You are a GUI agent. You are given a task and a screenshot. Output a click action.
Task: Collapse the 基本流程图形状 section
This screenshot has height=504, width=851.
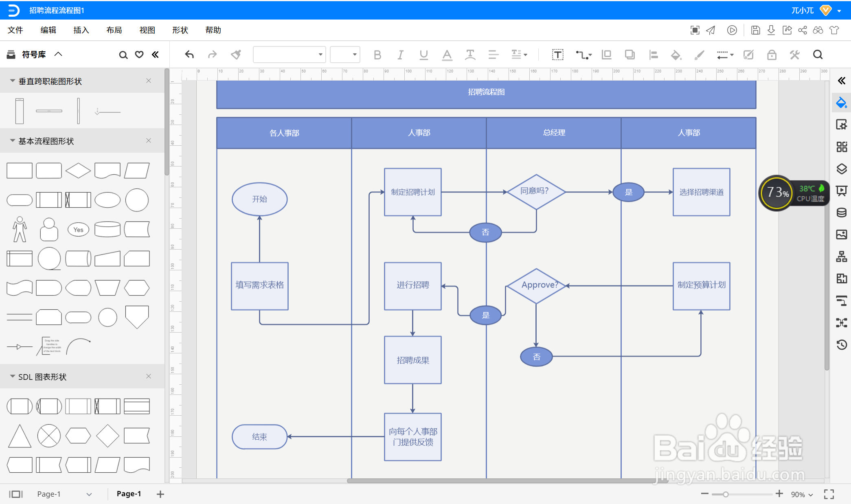tap(13, 141)
